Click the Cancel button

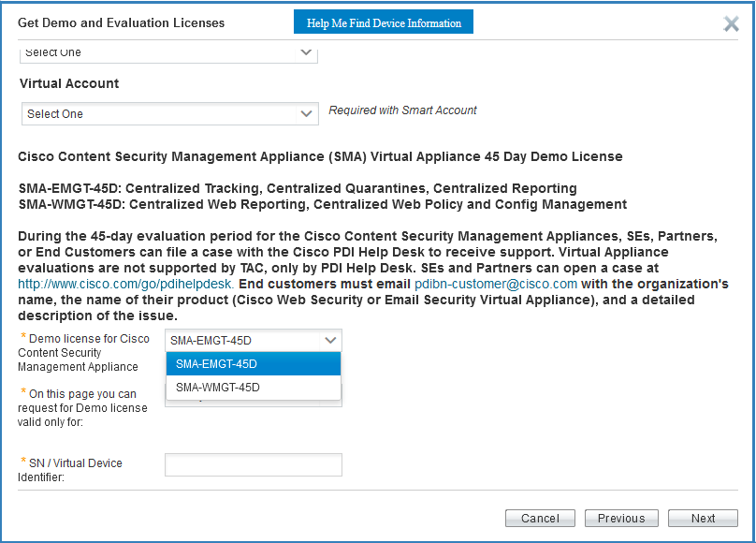tap(540, 519)
